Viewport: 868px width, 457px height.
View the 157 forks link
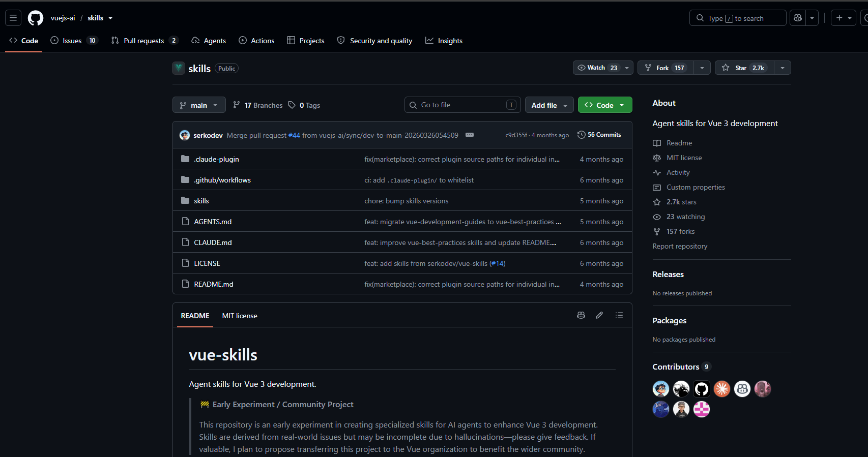point(674,231)
